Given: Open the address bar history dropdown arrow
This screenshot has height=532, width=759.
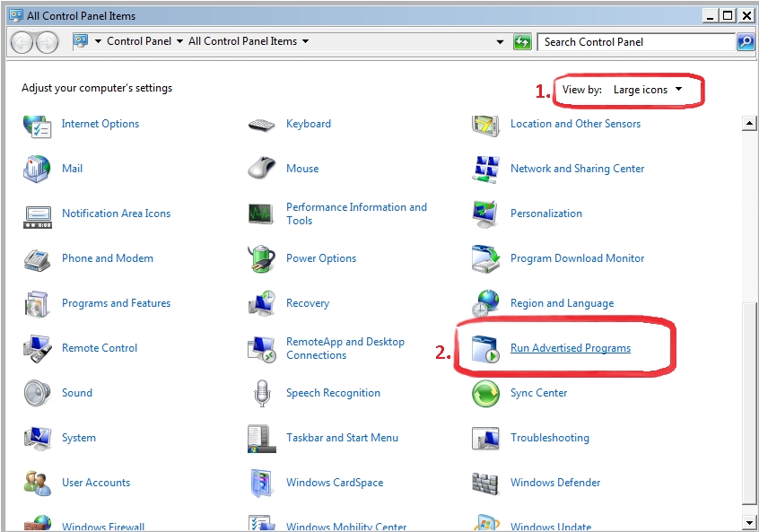Looking at the screenshot, I should pyautogui.click(x=500, y=42).
